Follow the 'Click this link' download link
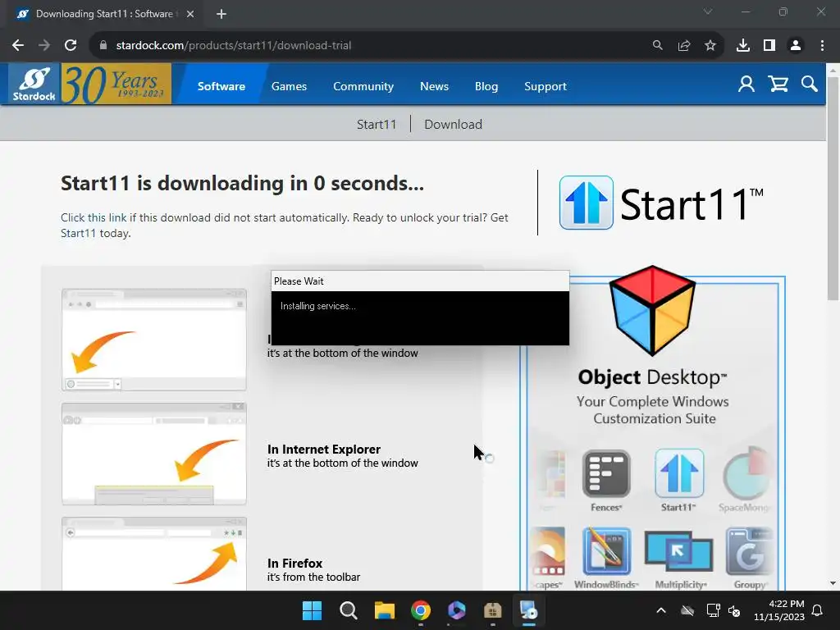The width and height of the screenshot is (840, 630). 94,217
